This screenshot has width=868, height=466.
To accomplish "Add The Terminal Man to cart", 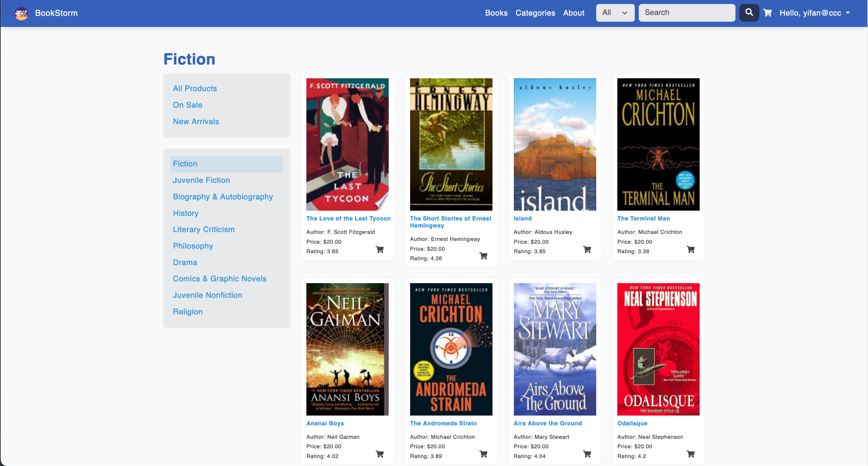I will [x=691, y=250].
